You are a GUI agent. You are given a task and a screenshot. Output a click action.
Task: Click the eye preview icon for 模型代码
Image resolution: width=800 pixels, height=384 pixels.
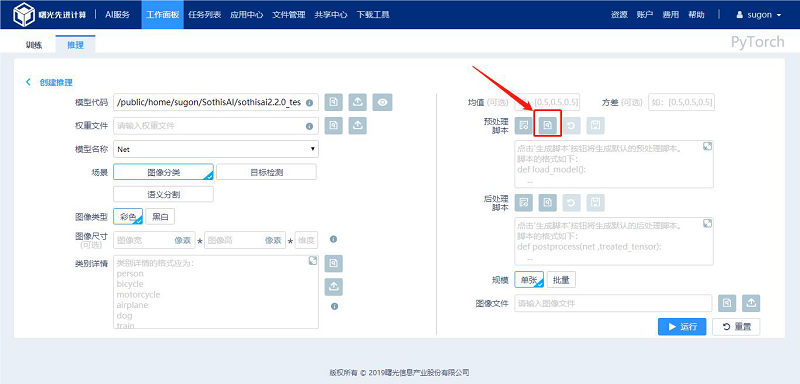pos(383,103)
